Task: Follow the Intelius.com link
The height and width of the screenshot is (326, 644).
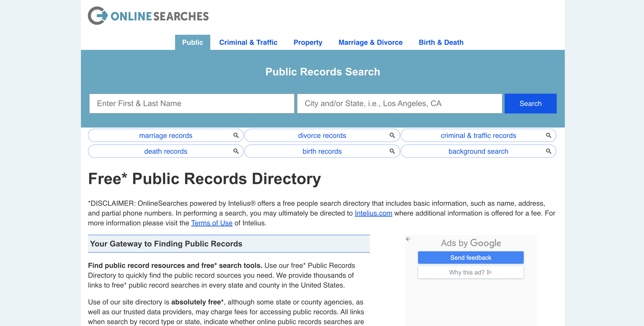Action: click(373, 213)
